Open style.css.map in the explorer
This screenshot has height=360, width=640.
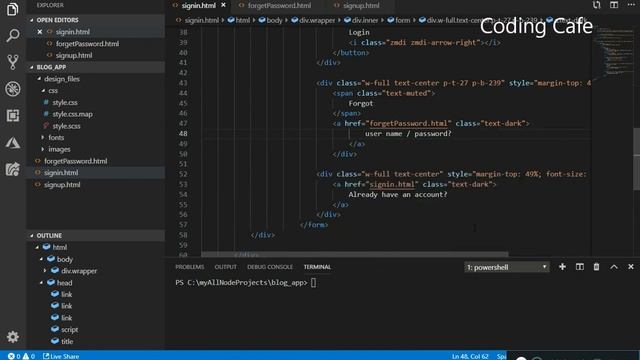pyautogui.click(x=72, y=114)
